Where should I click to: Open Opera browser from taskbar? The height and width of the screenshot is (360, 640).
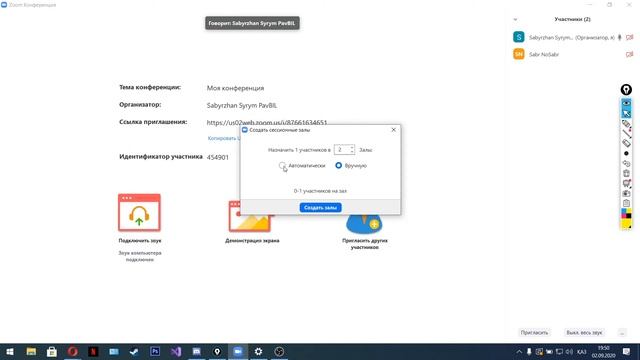(73, 352)
